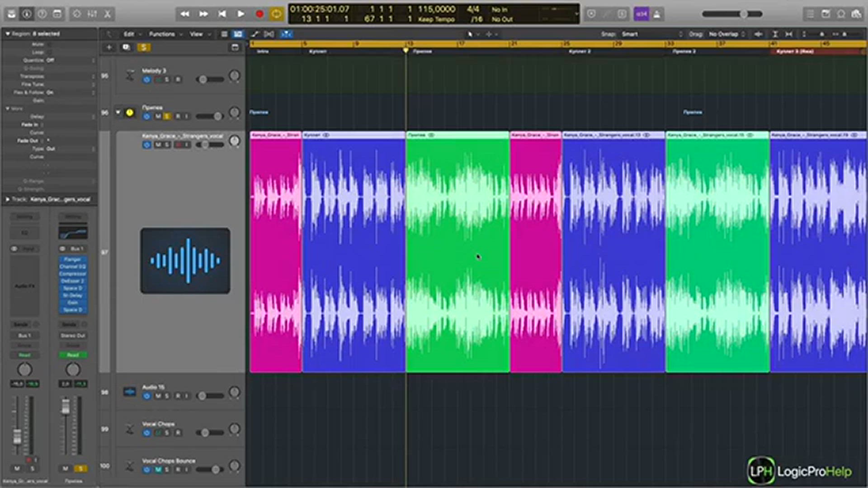The image size is (868, 488).
Task: Open Quick Help
Action: coord(42,14)
